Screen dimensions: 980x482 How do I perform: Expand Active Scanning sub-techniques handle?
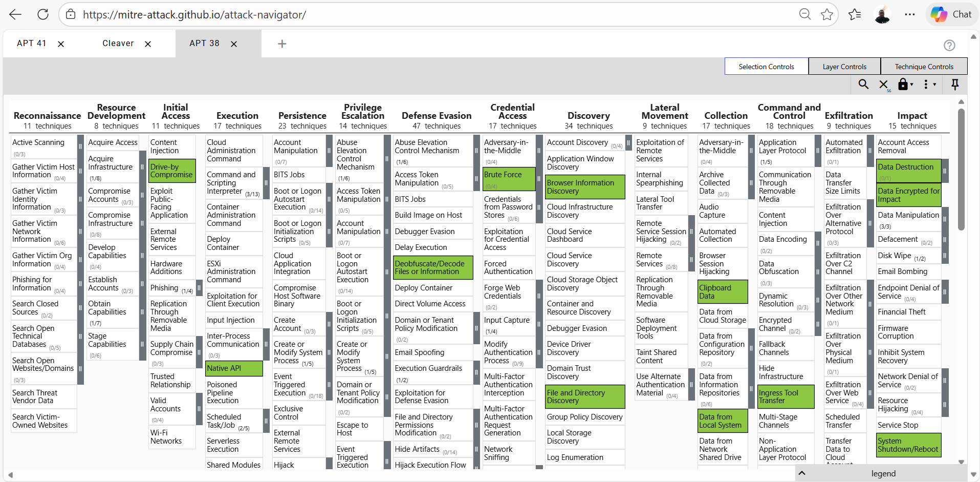80,146
